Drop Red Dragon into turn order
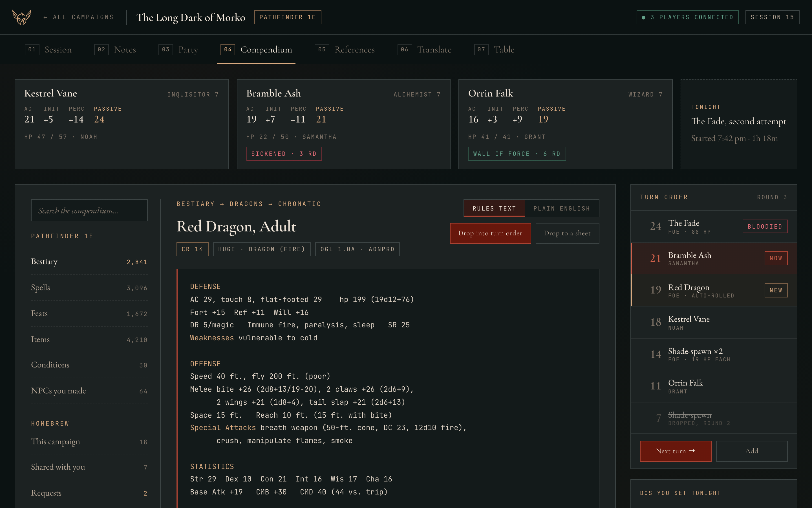Image resolution: width=812 pixels, height=508 pixels. (x=490, y=233)
